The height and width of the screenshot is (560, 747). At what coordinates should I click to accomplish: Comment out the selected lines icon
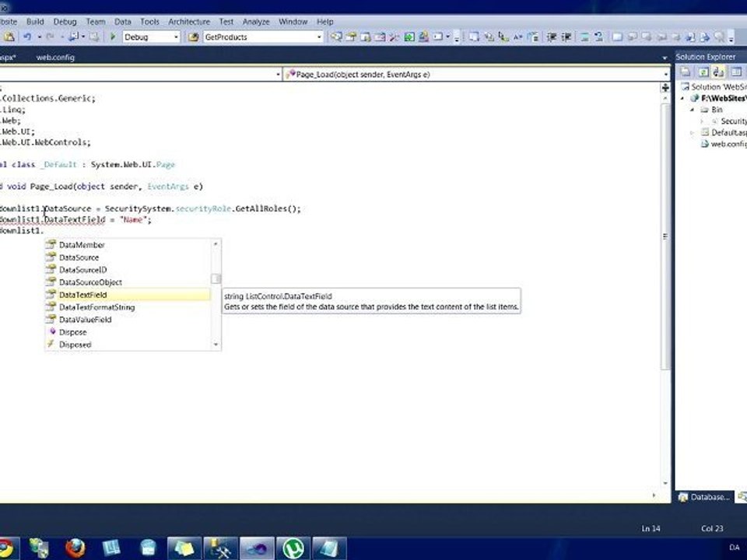(584, 37)
